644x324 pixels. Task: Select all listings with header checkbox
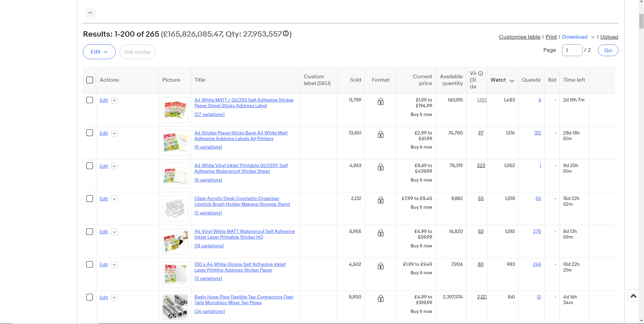pos(90,80)
